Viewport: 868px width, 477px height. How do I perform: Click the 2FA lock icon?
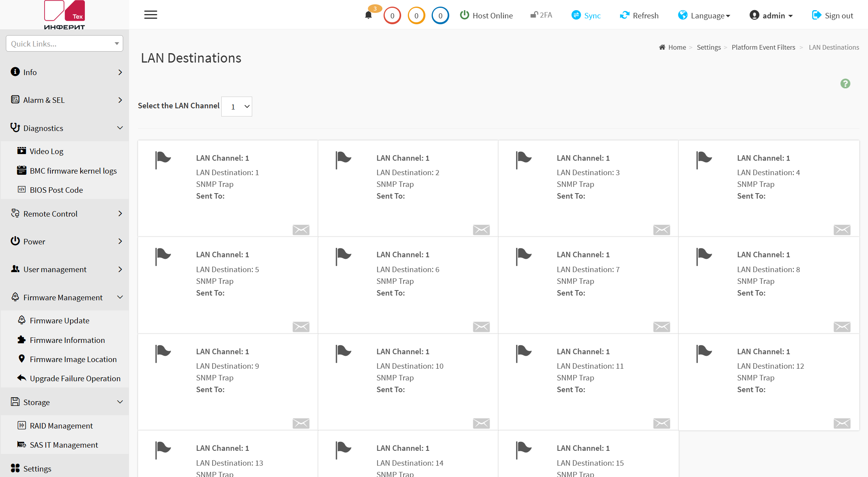click(534, 15)
